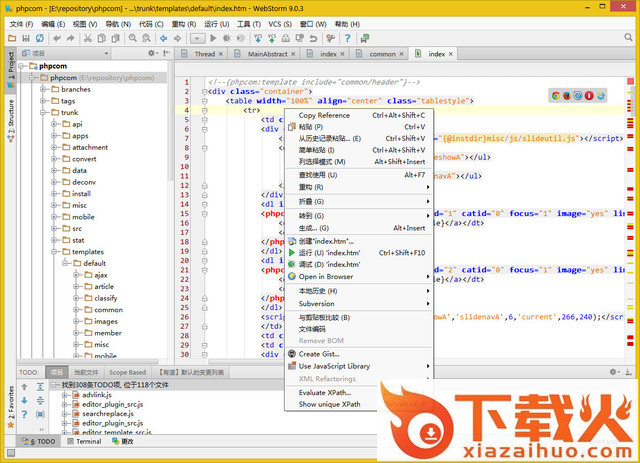The image size is (640, 463).
Task: Expand the branches folder in project tree
Action: tap(43, 89)
